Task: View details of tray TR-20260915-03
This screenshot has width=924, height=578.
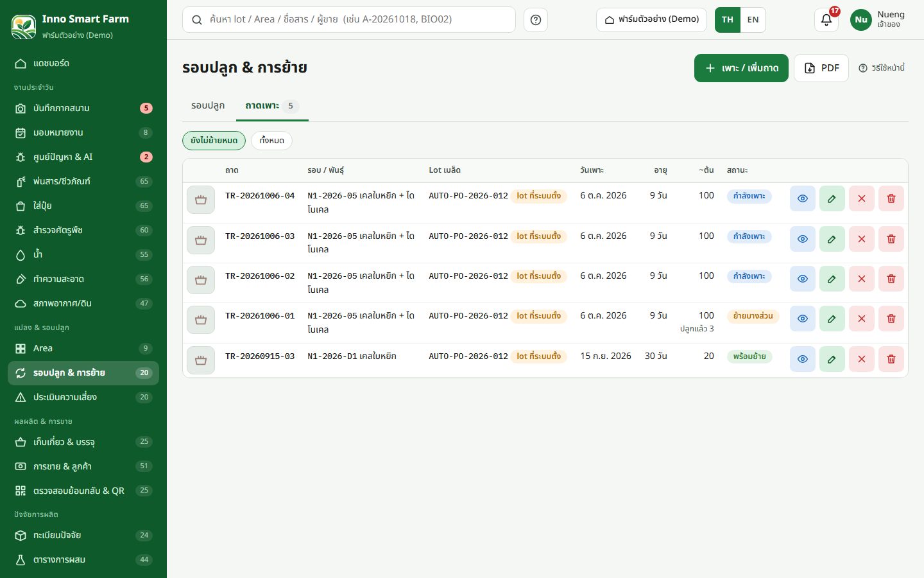Action: pos(802,359)
